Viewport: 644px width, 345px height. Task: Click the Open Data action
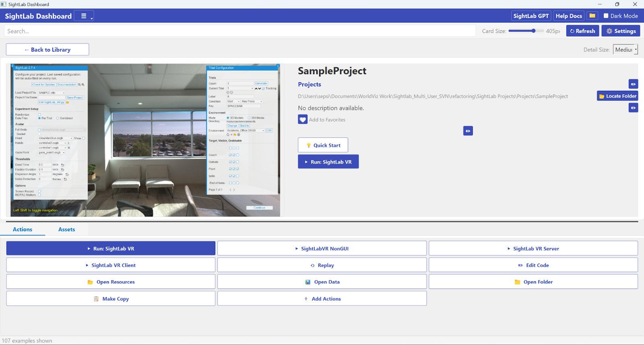tap(322, 282)
